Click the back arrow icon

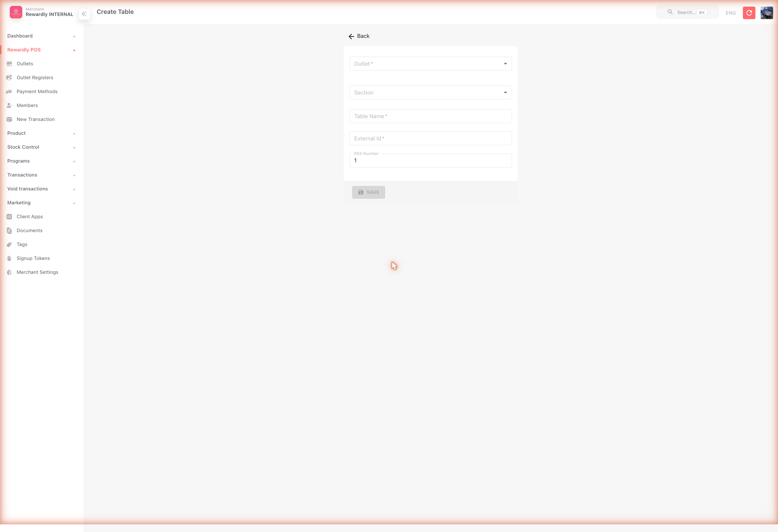[x=351, y=36]
